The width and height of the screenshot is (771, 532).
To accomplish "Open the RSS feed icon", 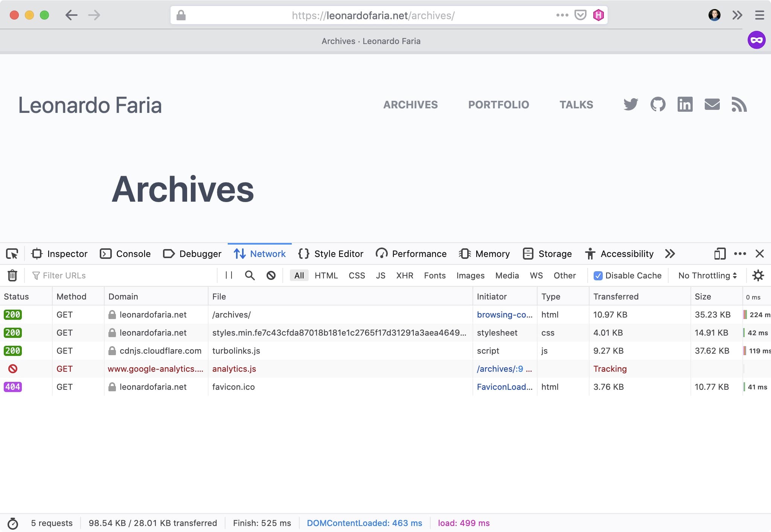I will tap(739, 105).
